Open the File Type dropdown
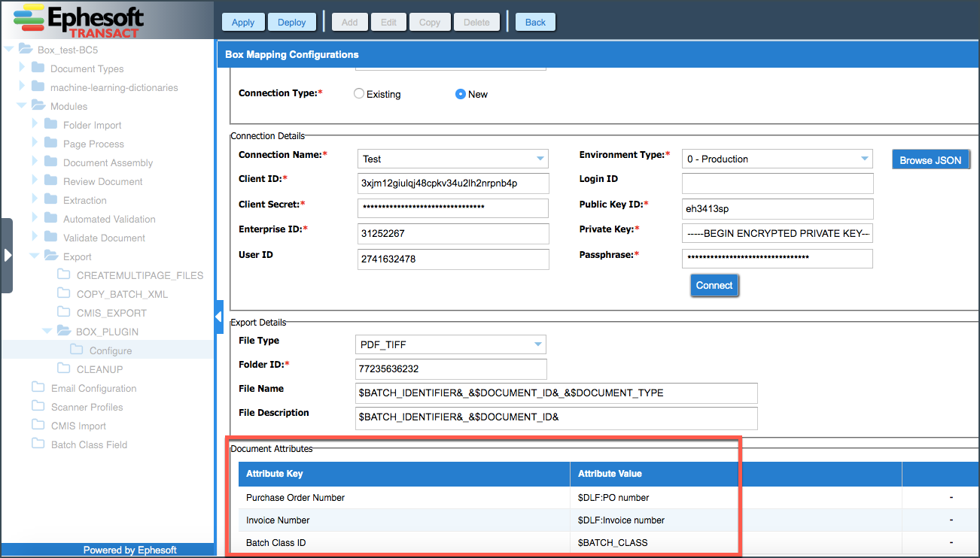 [x=537, y=344]
